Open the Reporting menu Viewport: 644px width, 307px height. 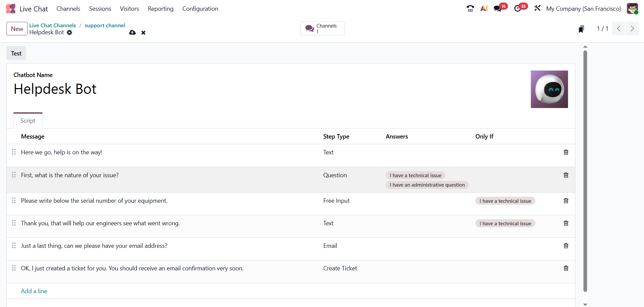coord(160,9)
